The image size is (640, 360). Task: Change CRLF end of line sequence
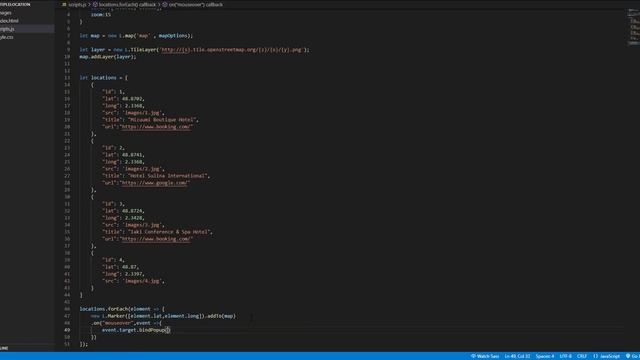[582, 356]
